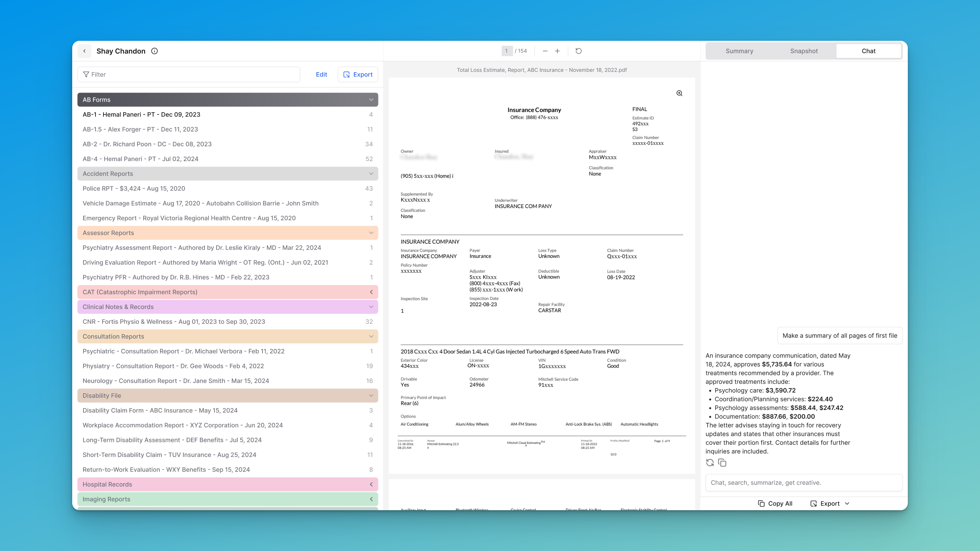Collapse the AB Forms section
Viewport: 980px width, 551px height.
pyautogui.click(x=371, y=99)
